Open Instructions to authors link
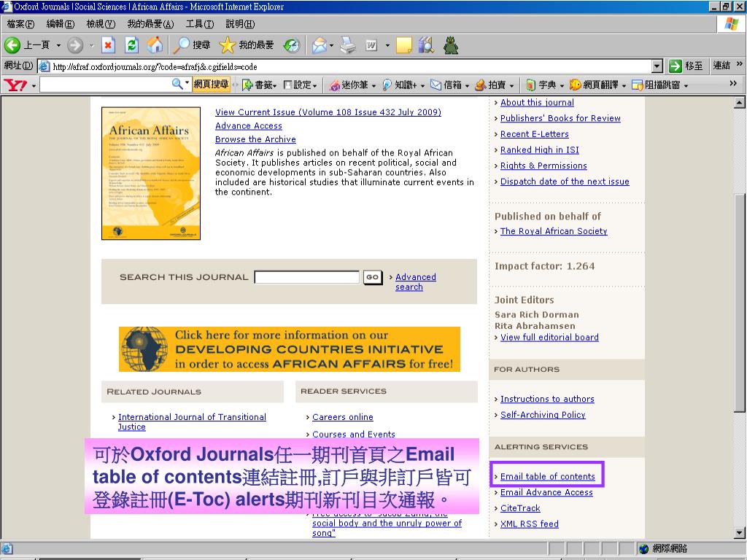This screenshot has height=560, width=747. point(547,399)
